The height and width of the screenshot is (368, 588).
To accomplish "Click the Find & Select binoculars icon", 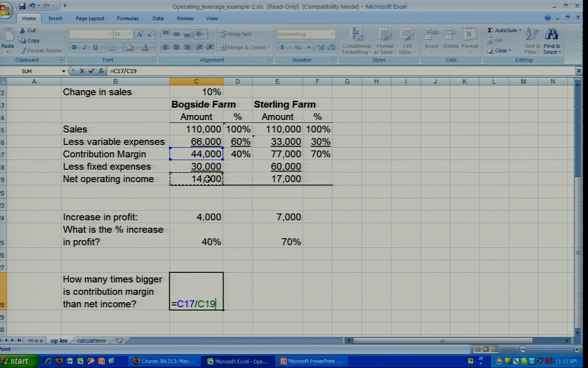I will (x=551, y=34).
